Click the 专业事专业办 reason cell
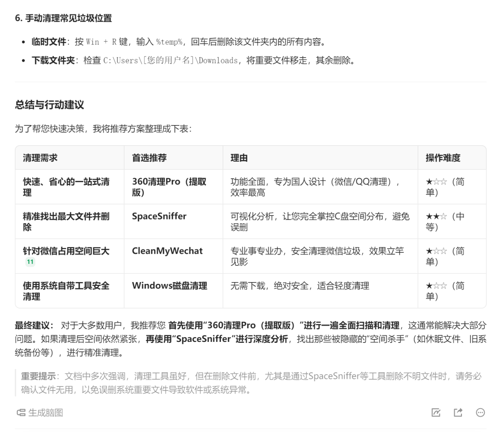This screenshot has height=432, width=504. [320, 256]
